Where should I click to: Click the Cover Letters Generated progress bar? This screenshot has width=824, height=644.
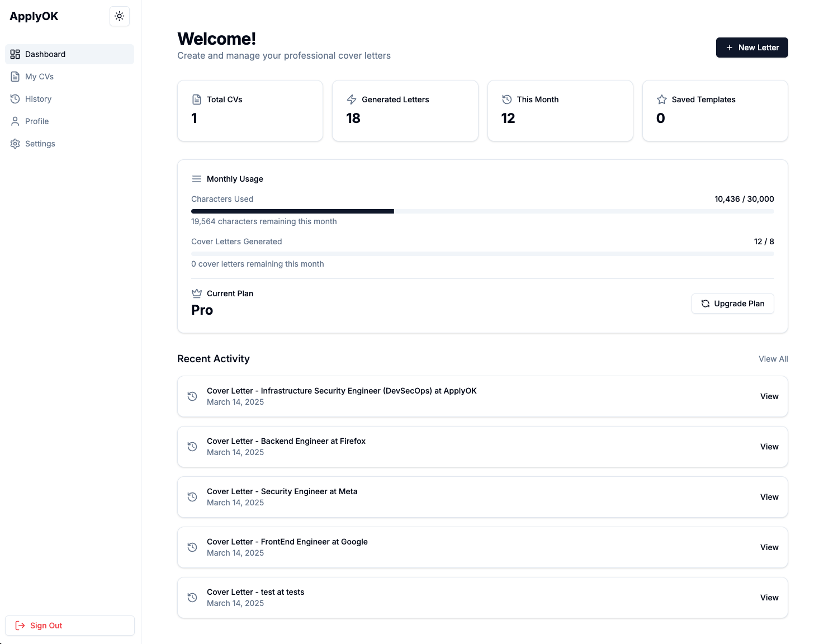(482, 254)
